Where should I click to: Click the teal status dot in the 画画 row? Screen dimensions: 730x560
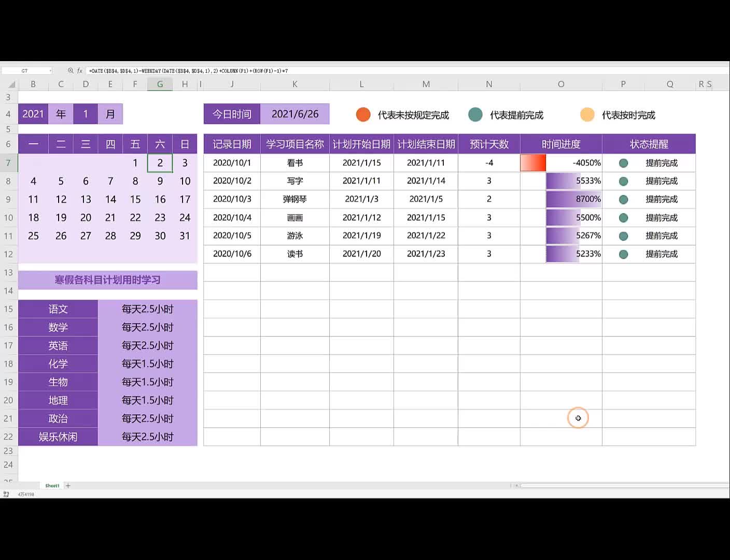coord(624,218)
